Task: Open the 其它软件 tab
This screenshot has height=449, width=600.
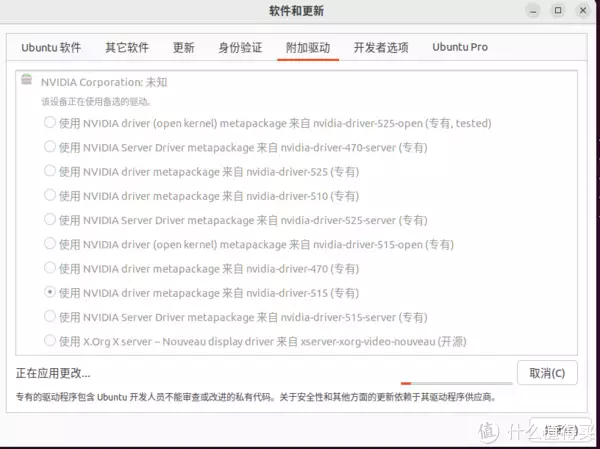Action: (127, 47)
